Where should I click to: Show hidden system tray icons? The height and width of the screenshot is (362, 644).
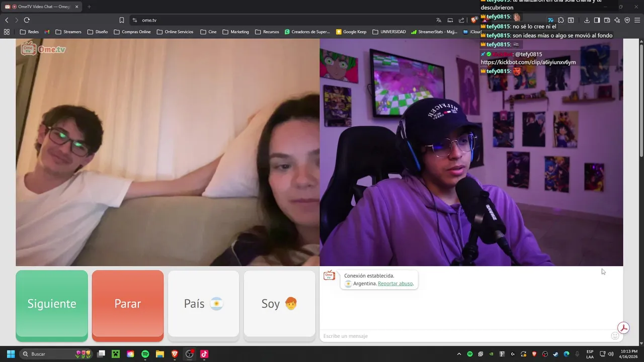[458, 354]
